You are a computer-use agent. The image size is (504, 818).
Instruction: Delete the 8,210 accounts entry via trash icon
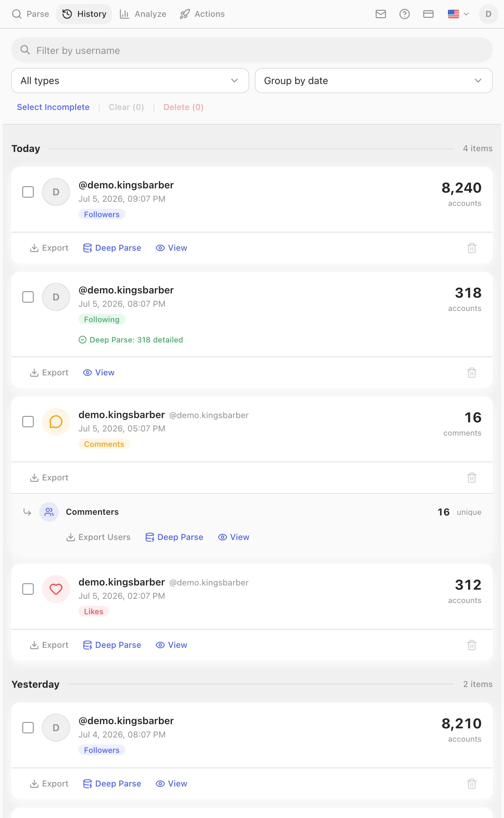472,784
